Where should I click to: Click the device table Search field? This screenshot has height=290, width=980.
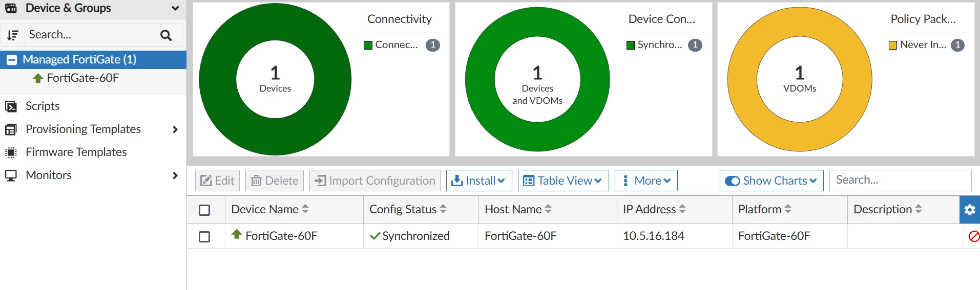tap(900, 181)
